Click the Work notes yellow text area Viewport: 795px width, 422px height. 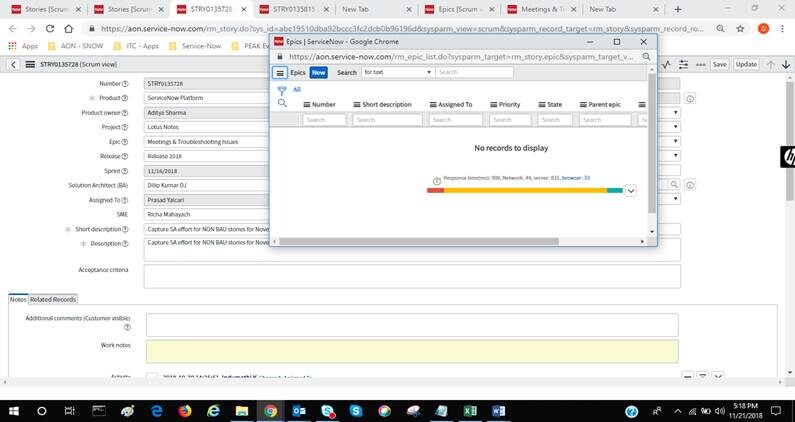click(412, 351)
